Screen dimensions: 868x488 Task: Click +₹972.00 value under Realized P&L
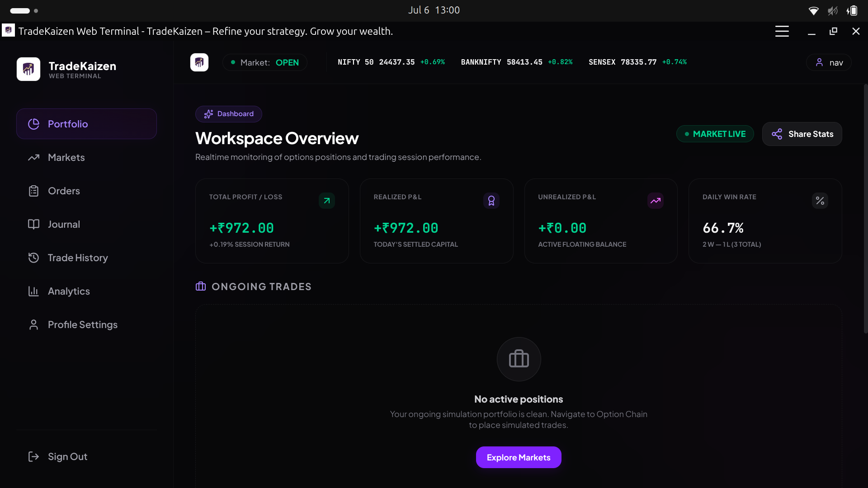(x=406, y=228)
